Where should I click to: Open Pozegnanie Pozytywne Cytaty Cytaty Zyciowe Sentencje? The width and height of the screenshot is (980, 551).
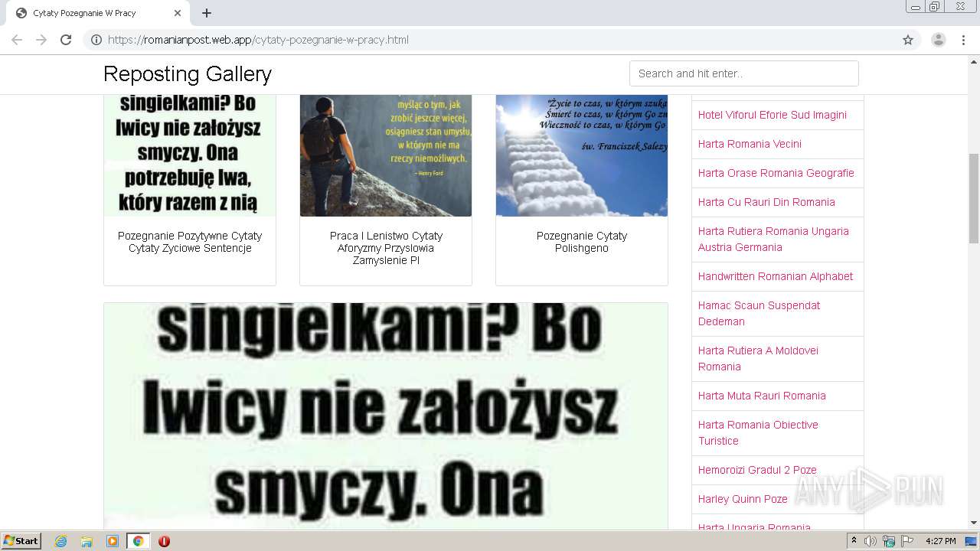click(190, 242)
